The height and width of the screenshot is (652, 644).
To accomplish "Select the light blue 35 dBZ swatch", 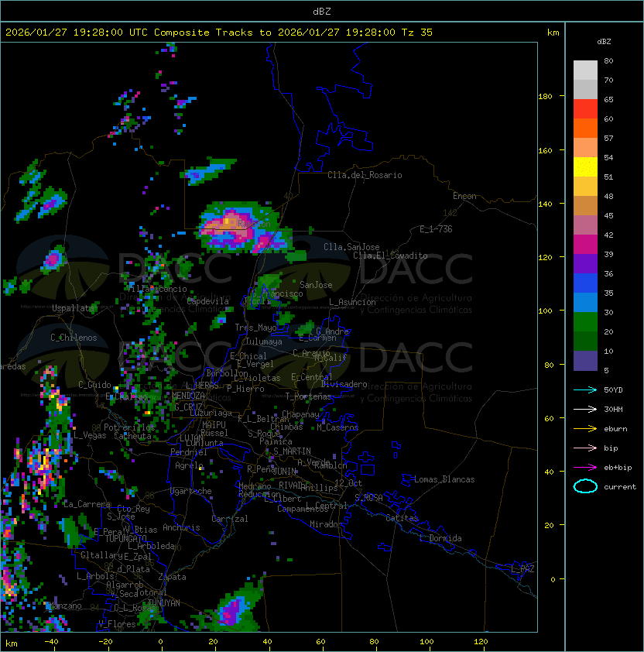I will [585, 302].
